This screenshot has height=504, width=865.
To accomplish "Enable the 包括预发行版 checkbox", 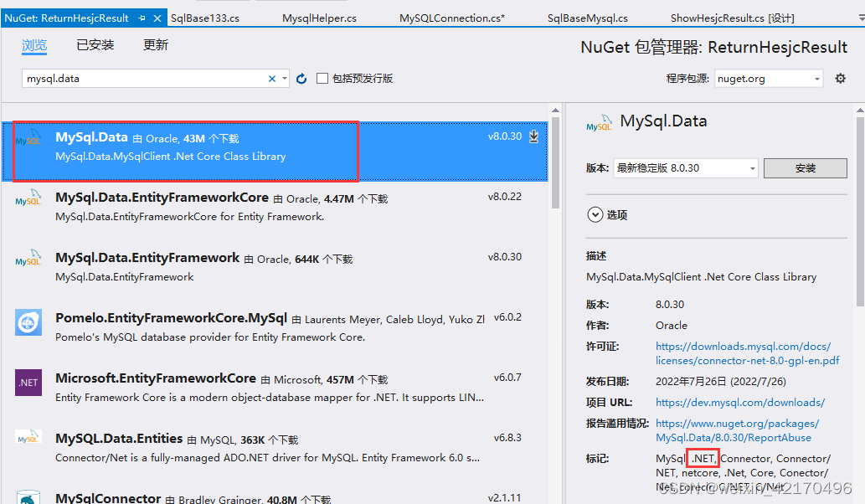I will tap(322, 78).
